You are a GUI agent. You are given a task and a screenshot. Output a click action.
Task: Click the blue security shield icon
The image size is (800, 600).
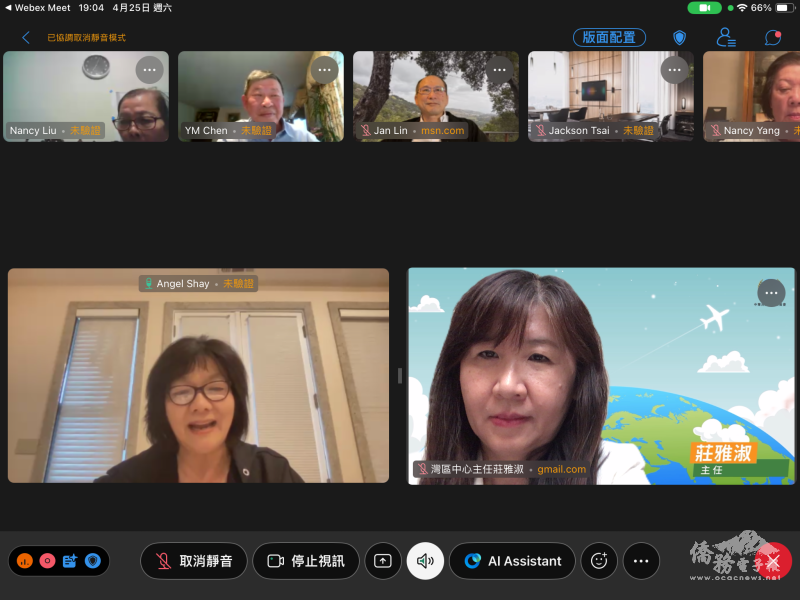(x=680, y=37)
